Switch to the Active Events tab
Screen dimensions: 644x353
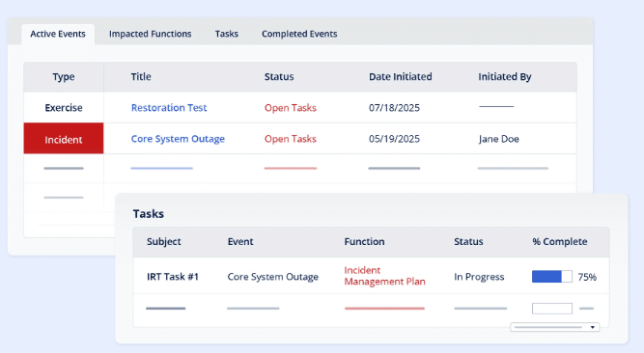(58, 34)
